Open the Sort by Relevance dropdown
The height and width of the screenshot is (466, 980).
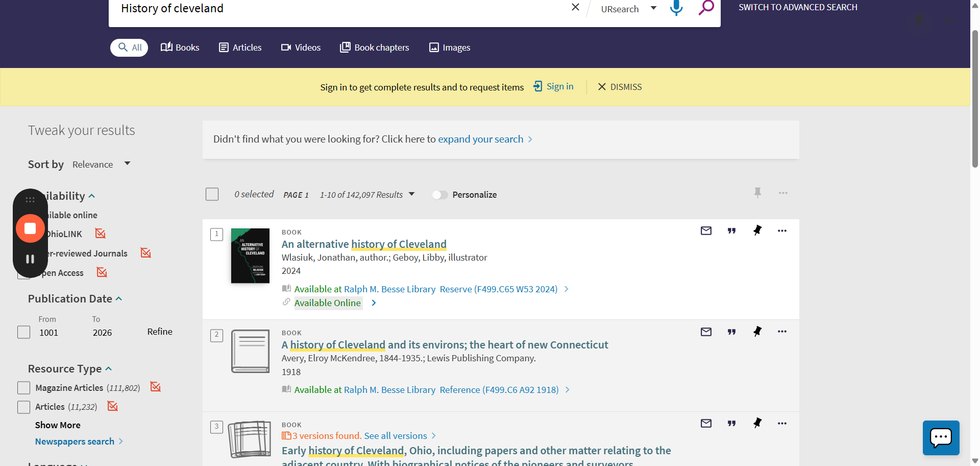(x=101, y=165)
